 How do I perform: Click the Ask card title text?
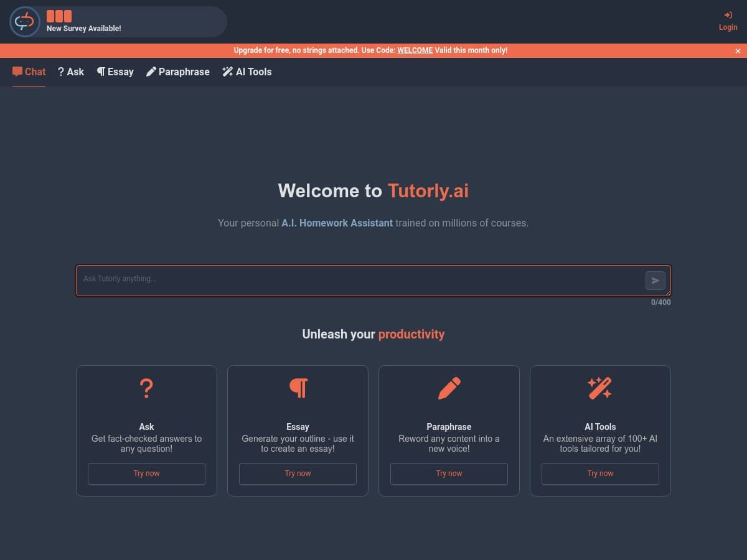[x=146, y=427]
